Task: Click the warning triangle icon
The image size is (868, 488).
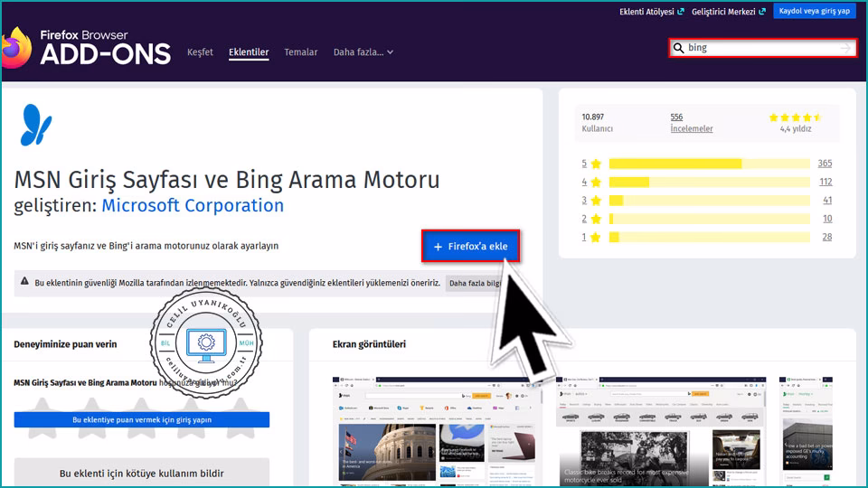Action: (x=24, y=281)
